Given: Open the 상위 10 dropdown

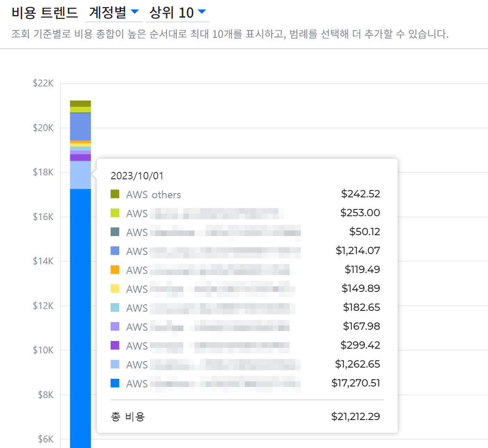Looking at the screenshot, I should point(177,13).
